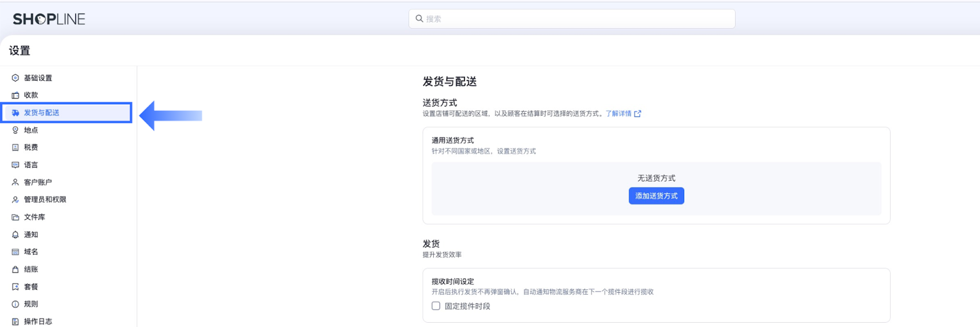Click the 通知 bell icon

(x=15, y=235)
